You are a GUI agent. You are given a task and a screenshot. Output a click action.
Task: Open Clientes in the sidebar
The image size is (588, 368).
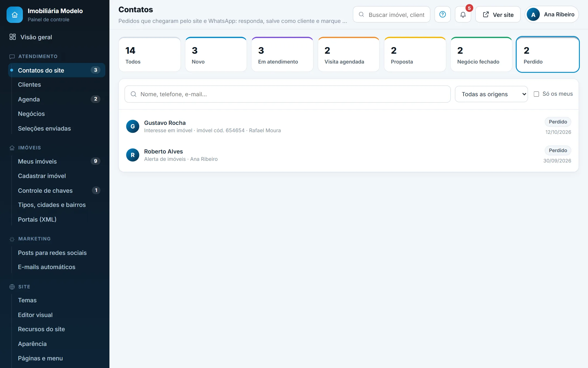click(x=57, y=85)
